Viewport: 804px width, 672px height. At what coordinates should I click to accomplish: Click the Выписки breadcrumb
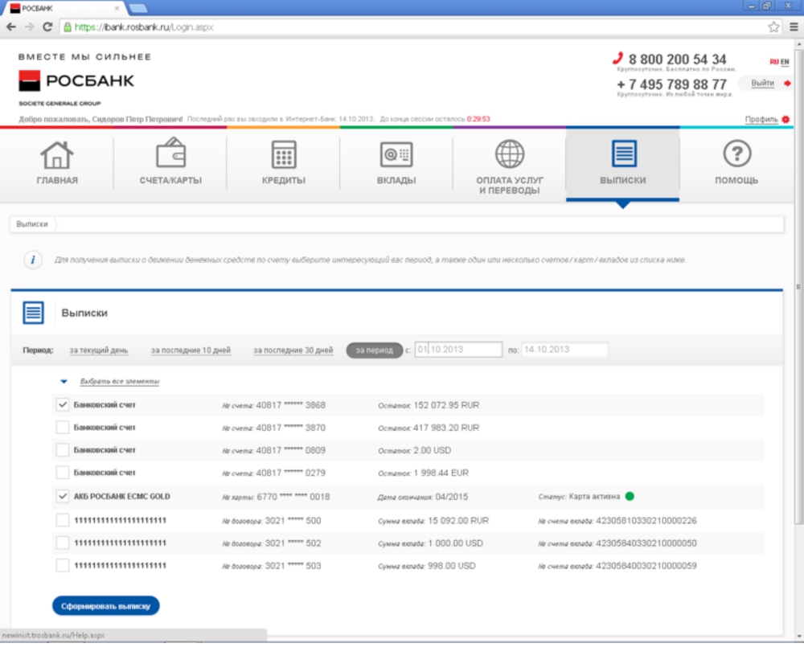[32, 224]
